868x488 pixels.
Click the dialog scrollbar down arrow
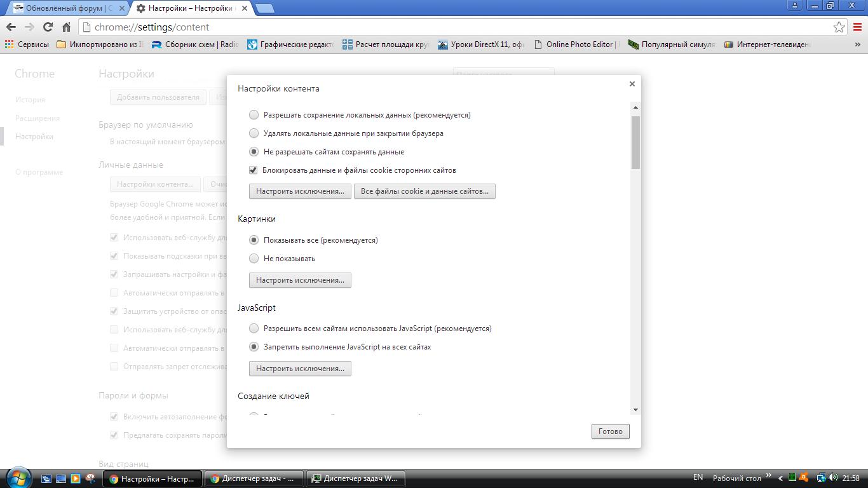click(635, 410)
